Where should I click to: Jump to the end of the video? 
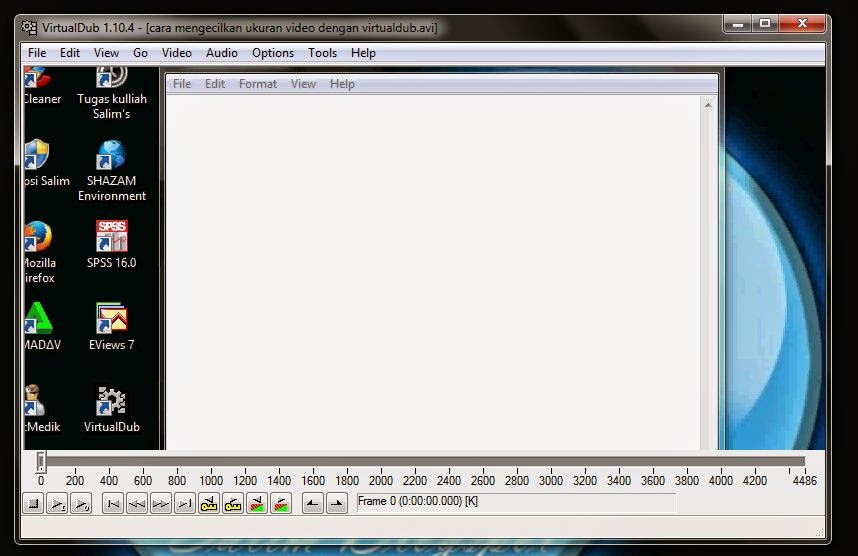pos(185,503)
